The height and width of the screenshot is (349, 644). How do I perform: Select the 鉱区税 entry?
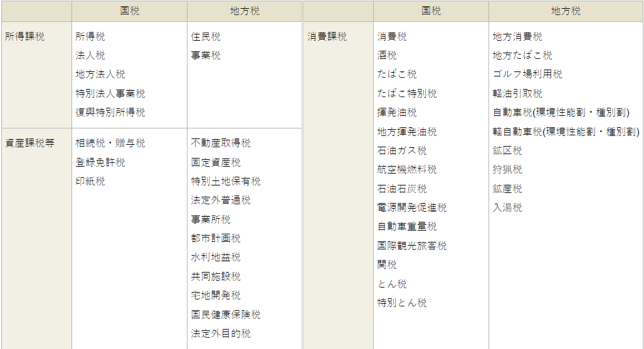(507, 150)
